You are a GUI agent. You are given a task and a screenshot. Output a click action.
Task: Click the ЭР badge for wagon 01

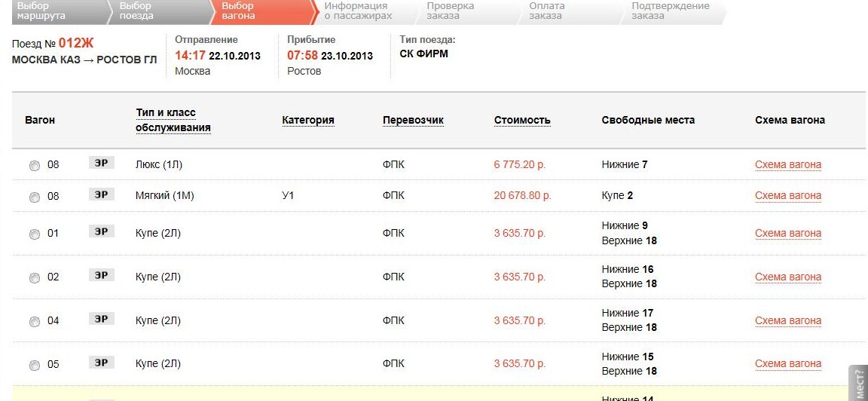click(101, 232)
